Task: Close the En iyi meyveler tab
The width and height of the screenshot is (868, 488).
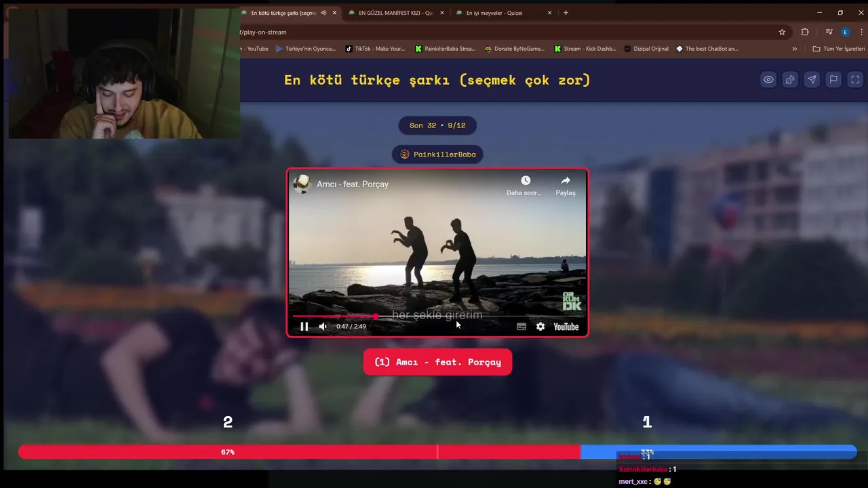Action: [550, 13]
